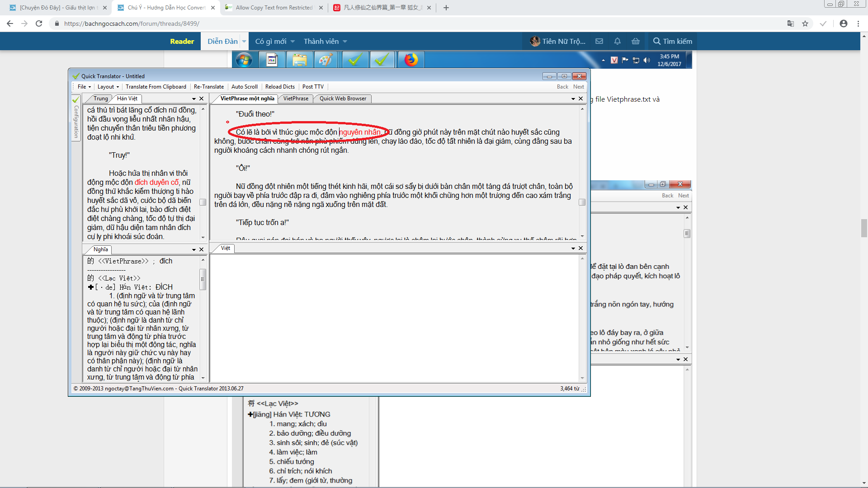
Task: Open the forum inbox envelope icon
Action: click(599, 41)
